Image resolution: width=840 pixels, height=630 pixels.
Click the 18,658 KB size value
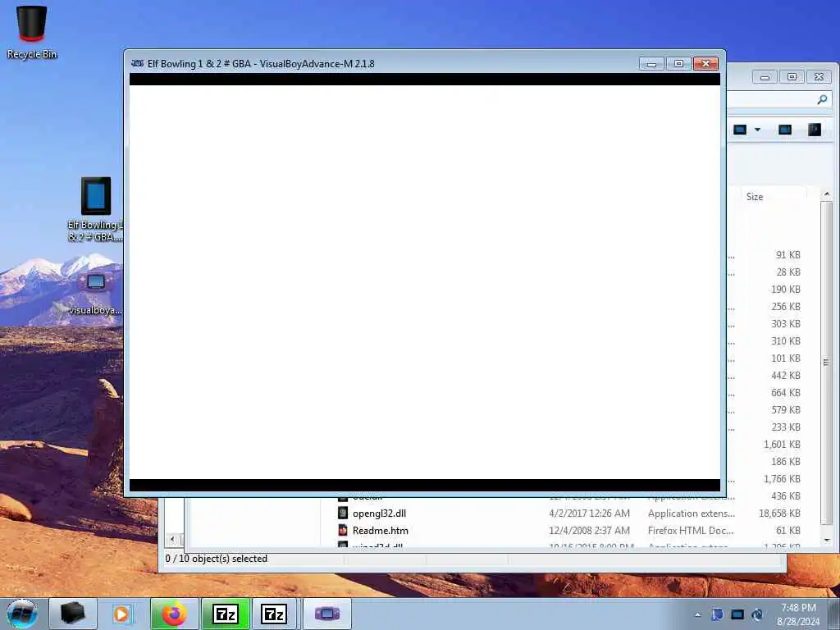coord(779,514)
